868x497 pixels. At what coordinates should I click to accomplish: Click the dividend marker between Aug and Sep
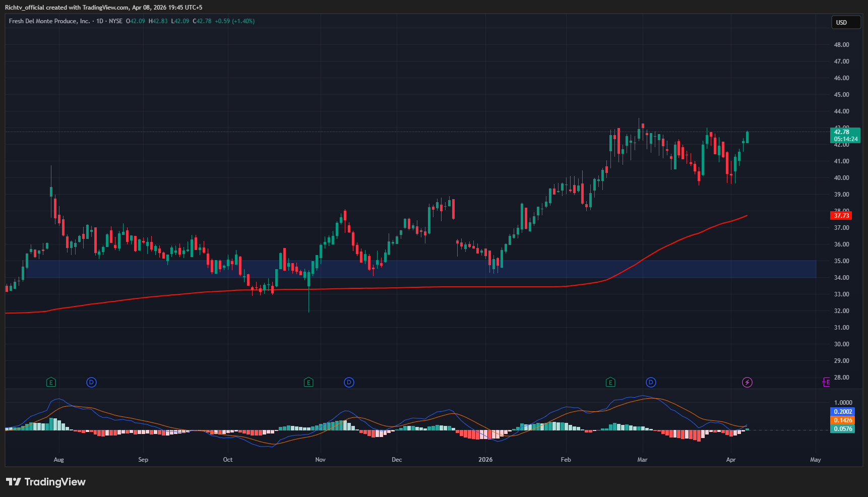(x=91, y=383)
